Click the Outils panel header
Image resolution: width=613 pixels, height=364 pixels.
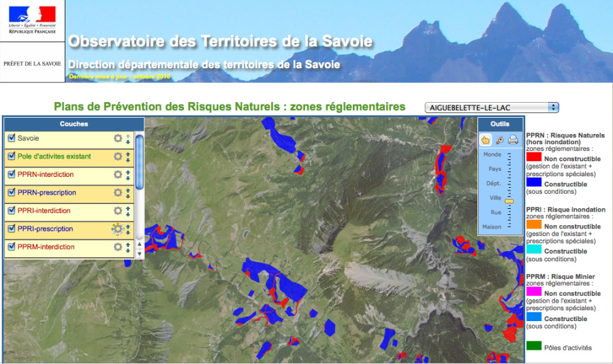[499, 124]
